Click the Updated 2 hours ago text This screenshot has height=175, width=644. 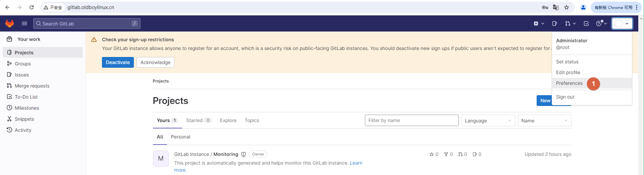(x=548, y=154)
